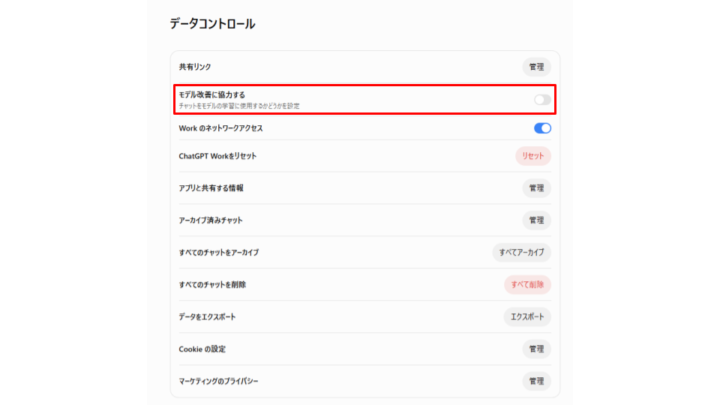Image resolution: width=720 pixels, height=405 pixels.
Task: Select the データコントロール heading
Action: (x=212, y=24)
